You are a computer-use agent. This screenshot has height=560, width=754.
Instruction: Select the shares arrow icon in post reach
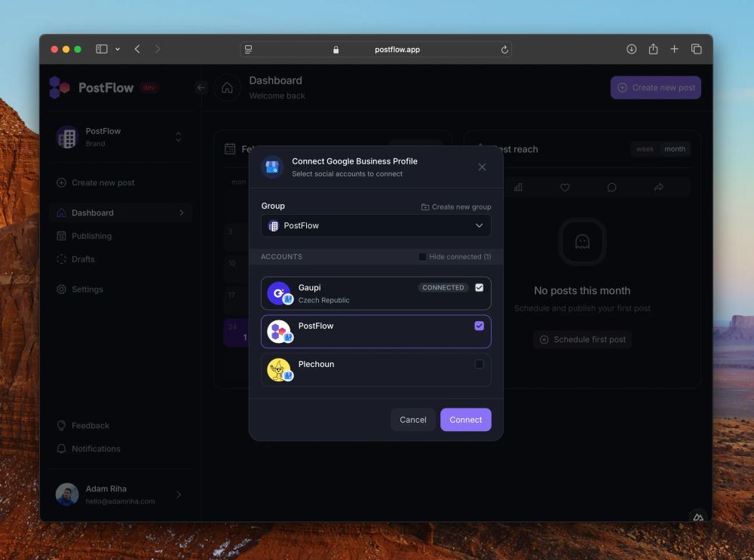pos(658,187)
